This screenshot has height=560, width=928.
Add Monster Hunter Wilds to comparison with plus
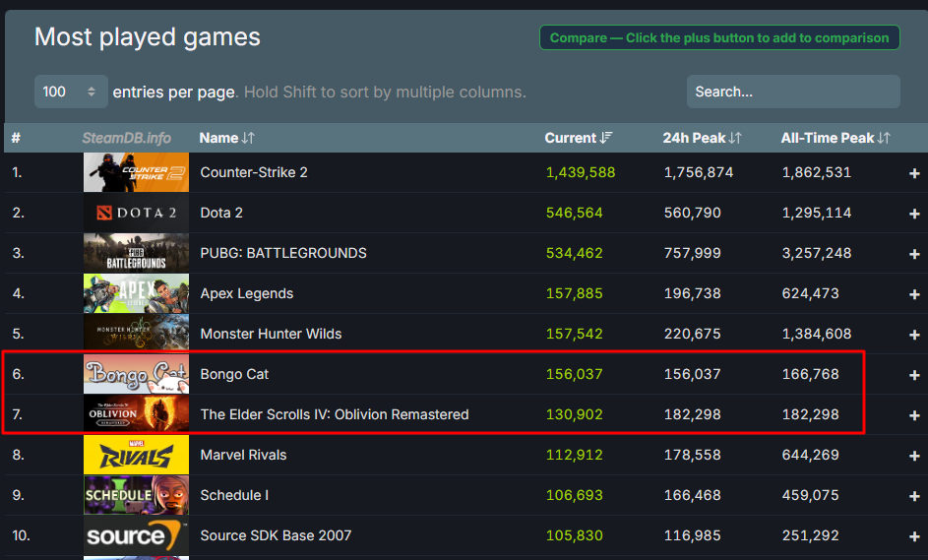(914, 335)
